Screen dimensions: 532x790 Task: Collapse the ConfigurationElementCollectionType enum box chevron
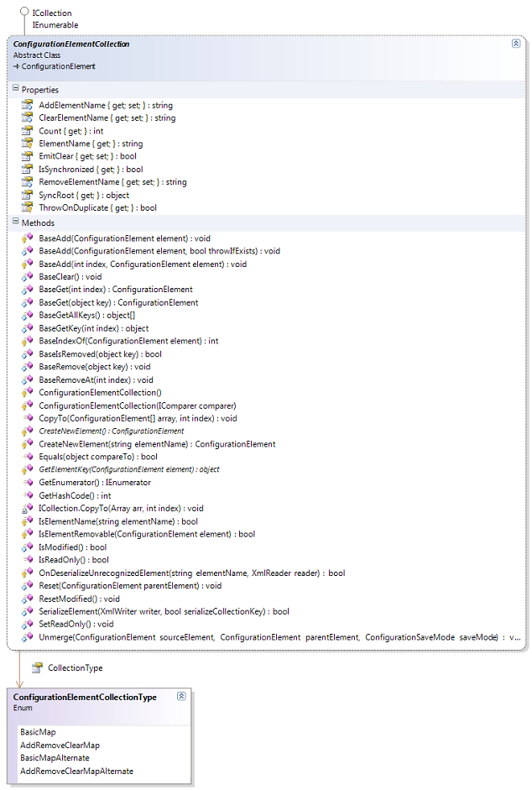tap(181, 696)
